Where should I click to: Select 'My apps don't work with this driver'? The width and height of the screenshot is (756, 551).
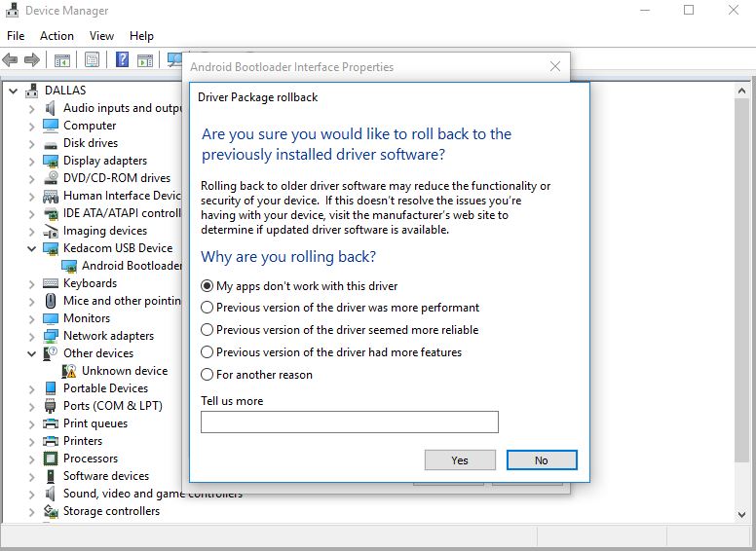point(207,286)
